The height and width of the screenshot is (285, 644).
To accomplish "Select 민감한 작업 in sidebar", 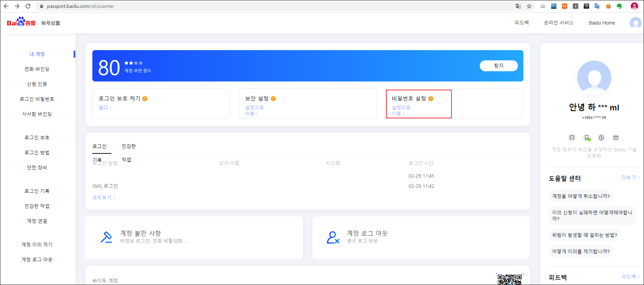I will click(x=37, y=206).
